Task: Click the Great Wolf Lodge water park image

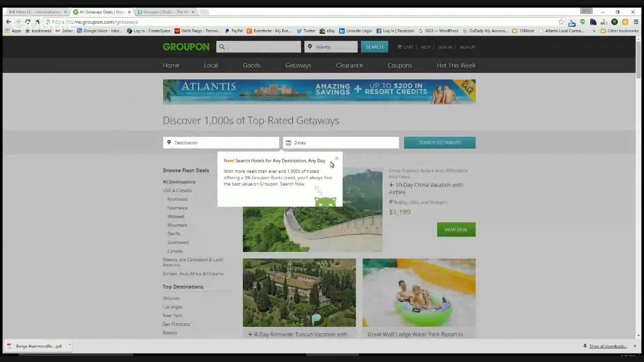Action: tap(419, 293)
